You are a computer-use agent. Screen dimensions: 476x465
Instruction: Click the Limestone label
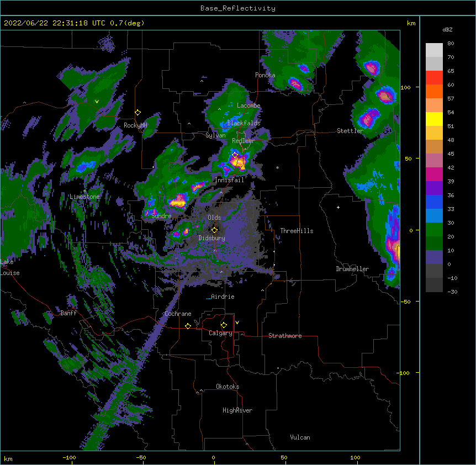[x=84, y=197]
